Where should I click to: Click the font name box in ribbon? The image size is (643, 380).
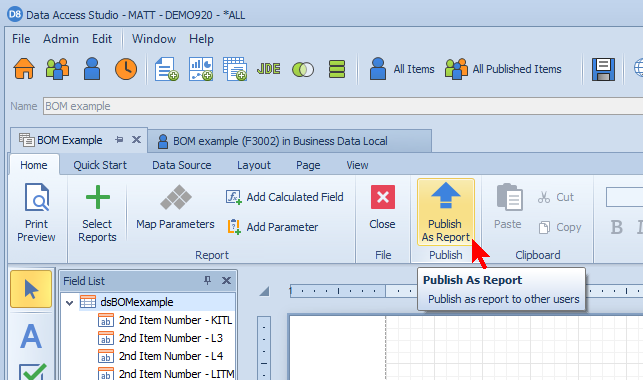pyautogui.click(x=625, y=197)
